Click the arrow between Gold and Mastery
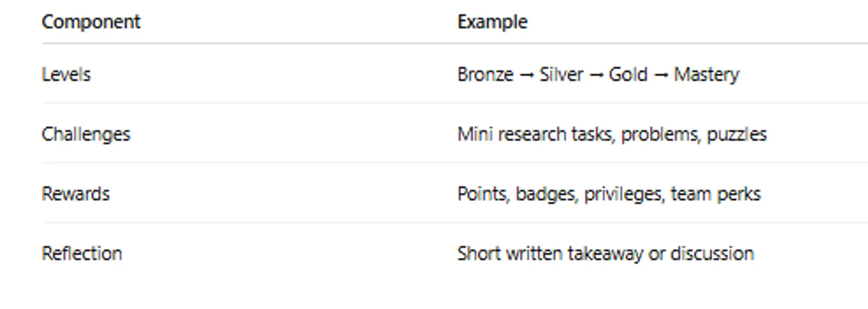The width and height of the screenshot is (868, 309). (x=661, y=75)
